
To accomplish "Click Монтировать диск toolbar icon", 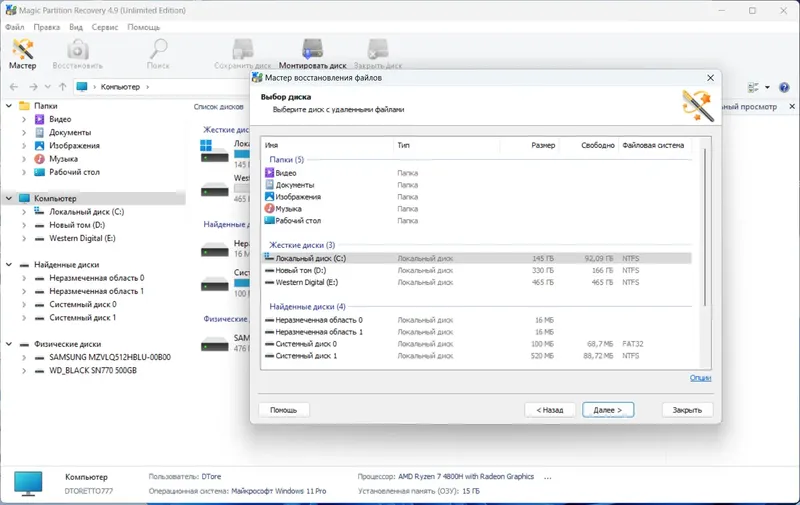I will [312, 54].
